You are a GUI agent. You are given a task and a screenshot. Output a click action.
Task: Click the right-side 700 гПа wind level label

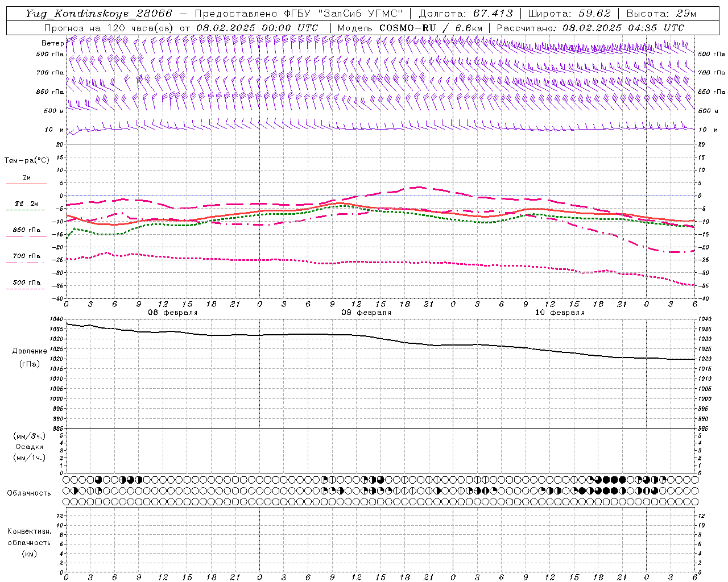(x=712, y=73)
